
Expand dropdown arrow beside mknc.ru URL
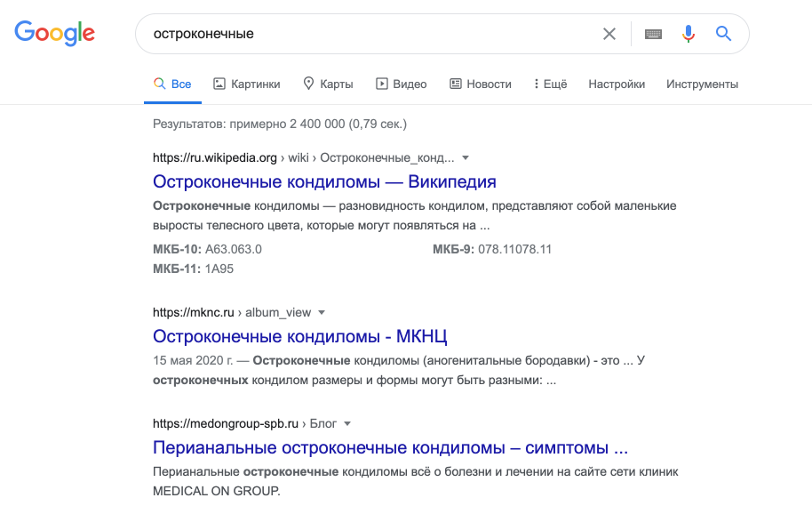tap(322, 312)
